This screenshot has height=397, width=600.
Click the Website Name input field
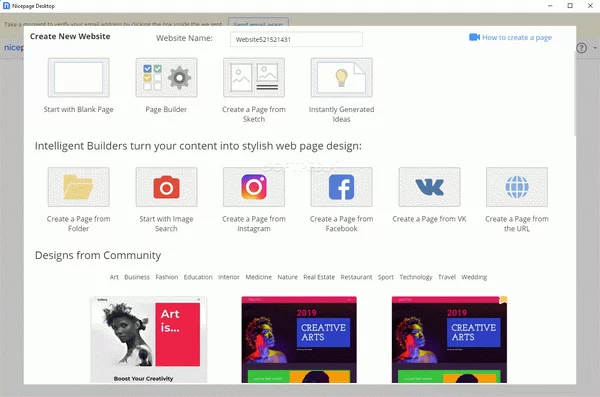coord(296,39)
